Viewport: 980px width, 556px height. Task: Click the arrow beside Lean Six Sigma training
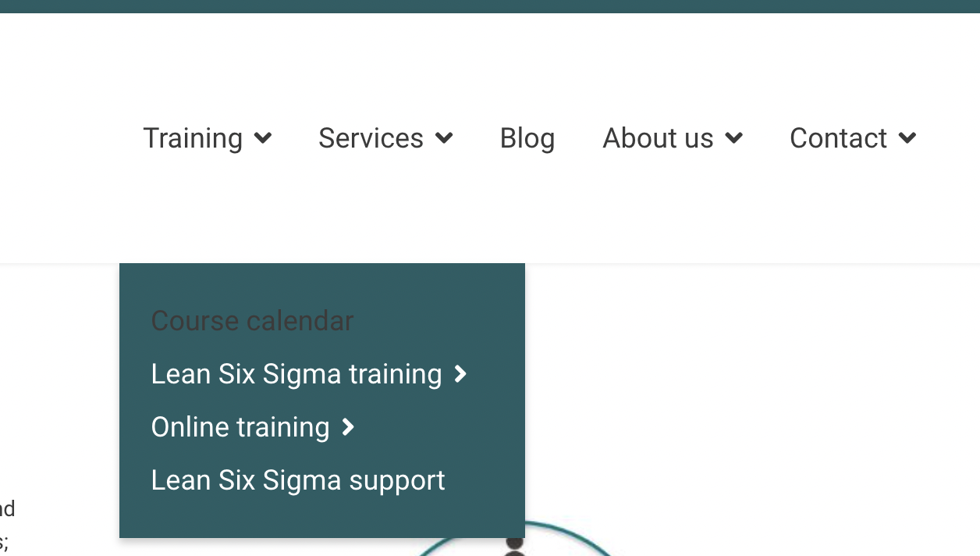[x=460, y=374]
